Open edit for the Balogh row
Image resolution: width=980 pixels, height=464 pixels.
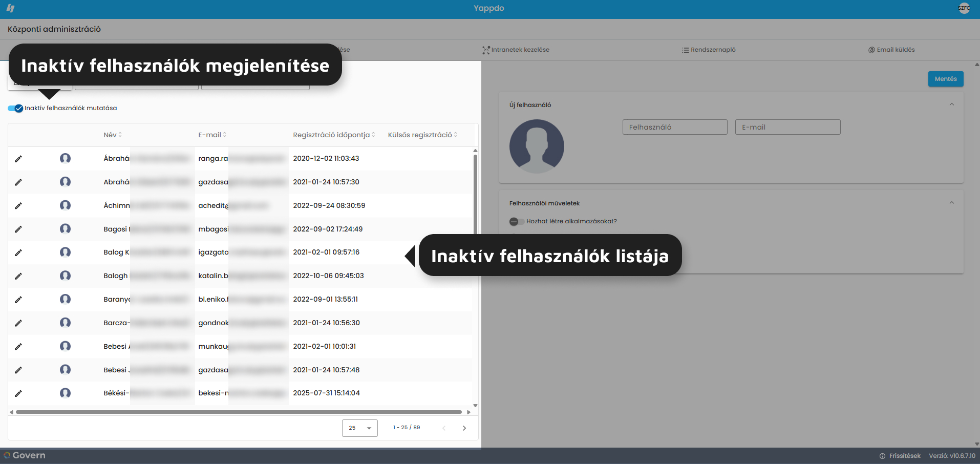pyautogui.click(x=18, y=276)
